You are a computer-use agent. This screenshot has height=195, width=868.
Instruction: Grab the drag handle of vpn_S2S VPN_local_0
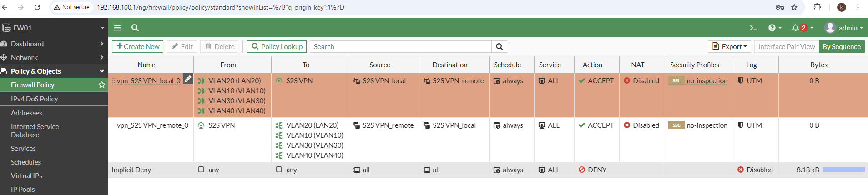(x=114, y=81)
